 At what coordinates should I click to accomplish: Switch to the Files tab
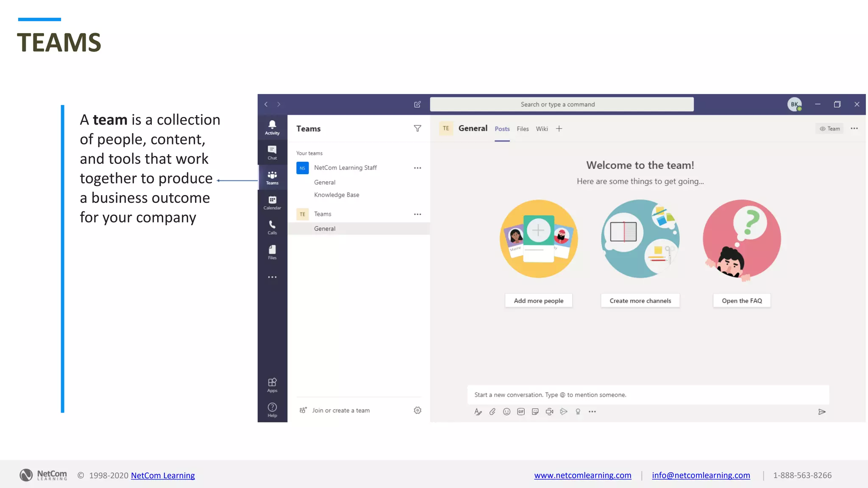(523, 129)
